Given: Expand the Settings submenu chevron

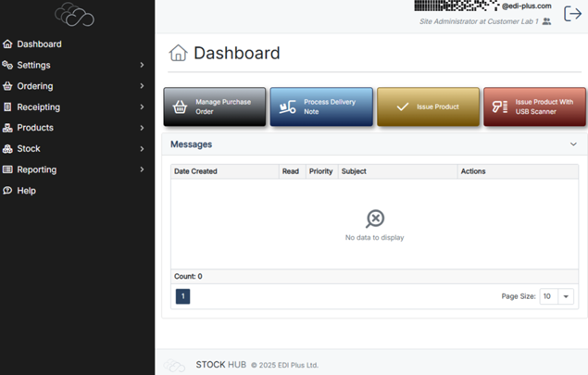Looking at the screenshot, I should click(x=142, y=66).
